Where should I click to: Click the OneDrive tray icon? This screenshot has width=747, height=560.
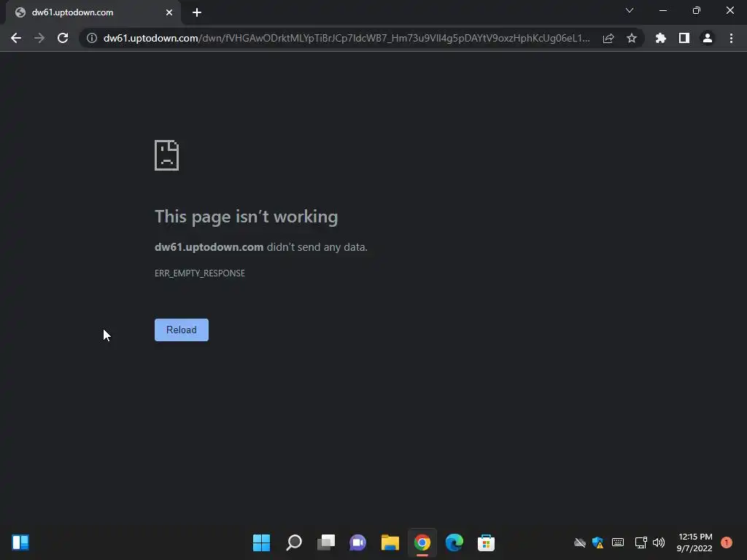(580, 542)
